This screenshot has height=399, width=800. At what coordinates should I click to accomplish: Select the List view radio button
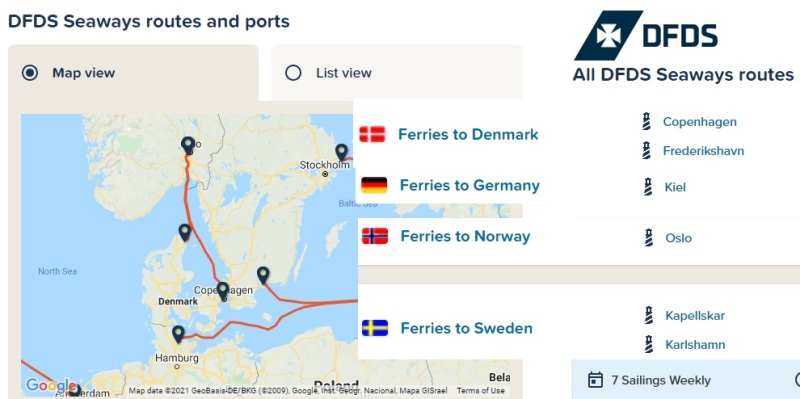tap(293, 73)
